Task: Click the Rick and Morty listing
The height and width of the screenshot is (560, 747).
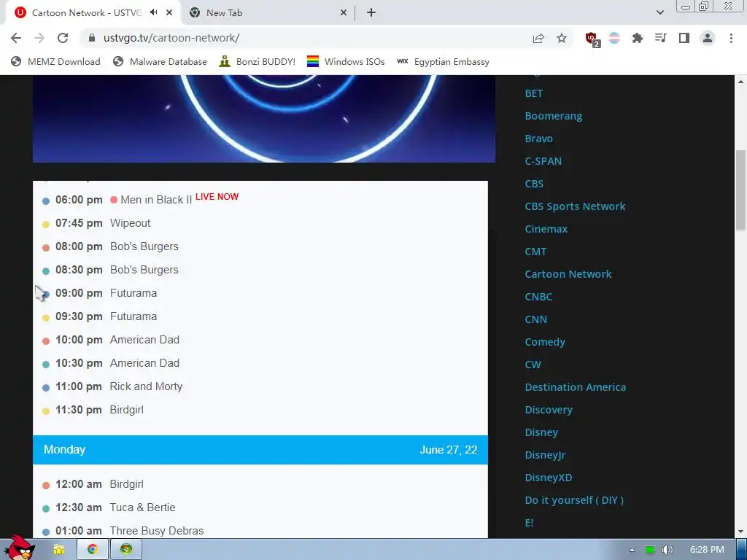Action: pos(146,386)
